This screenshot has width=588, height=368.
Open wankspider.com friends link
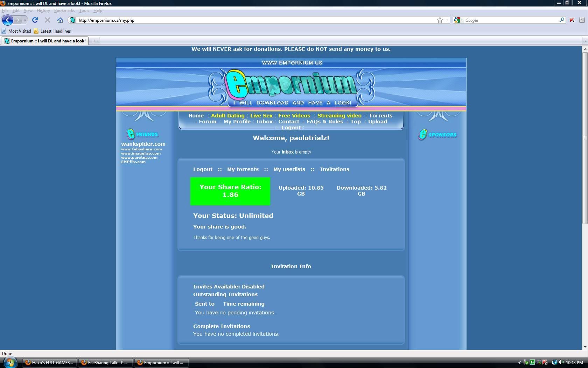143,144
